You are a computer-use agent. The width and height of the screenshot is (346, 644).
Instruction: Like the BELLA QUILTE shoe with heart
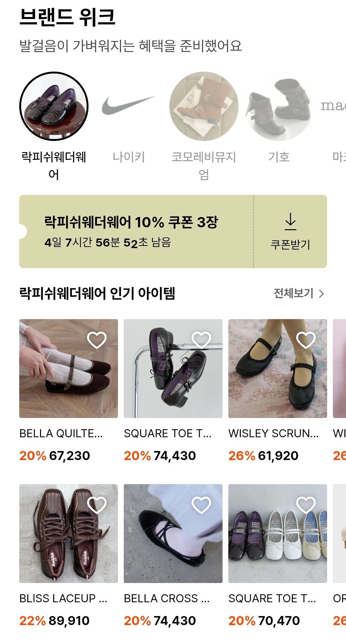[97, 340]
